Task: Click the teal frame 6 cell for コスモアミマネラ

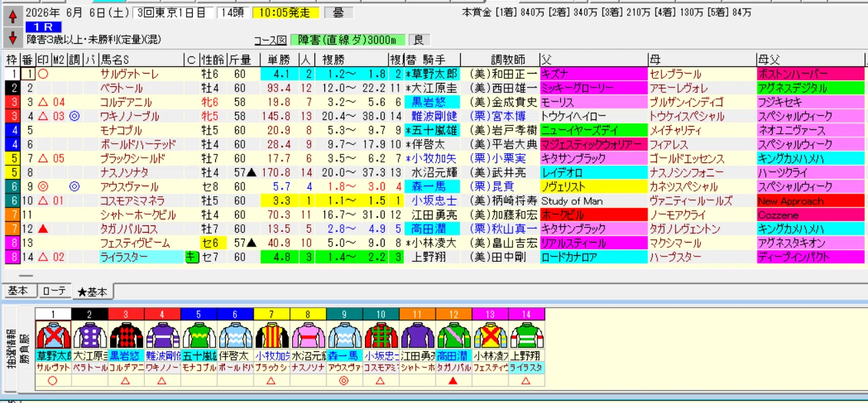Action: tap(12, 201)
